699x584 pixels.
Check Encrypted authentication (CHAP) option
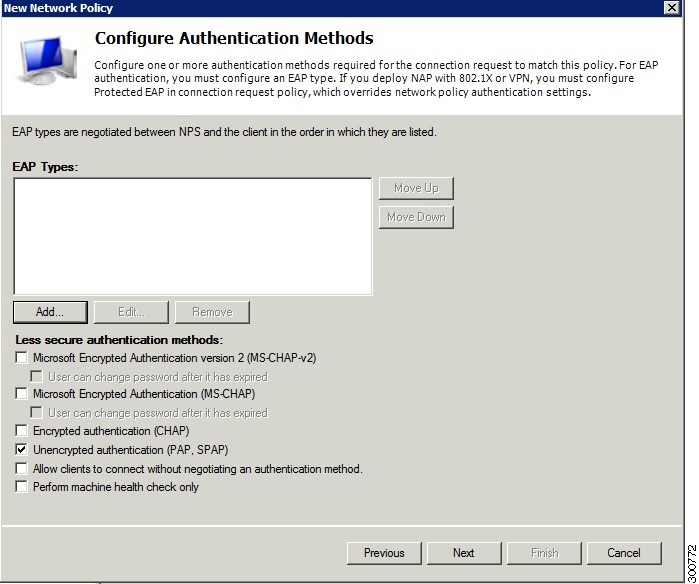click(21, 431)
